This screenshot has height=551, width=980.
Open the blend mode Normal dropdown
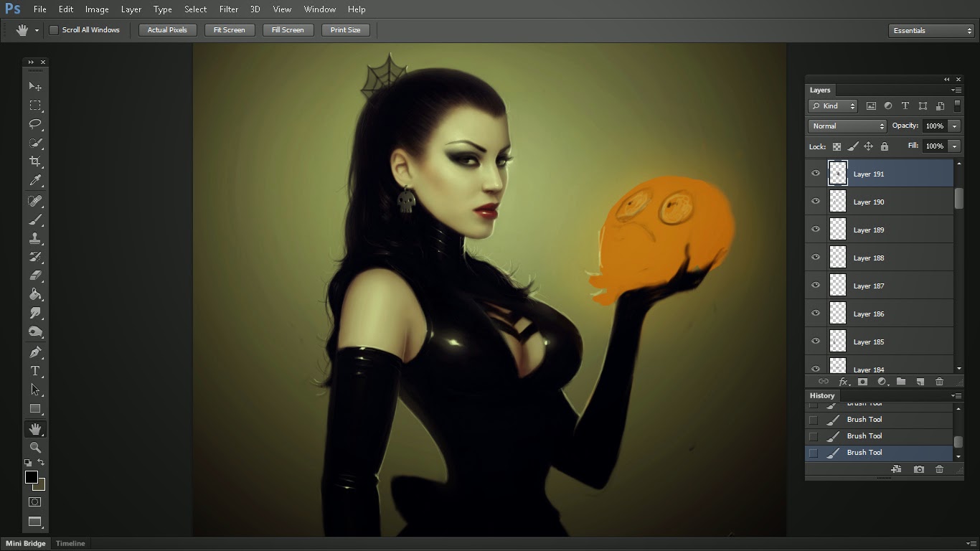[x=847, y=126]
